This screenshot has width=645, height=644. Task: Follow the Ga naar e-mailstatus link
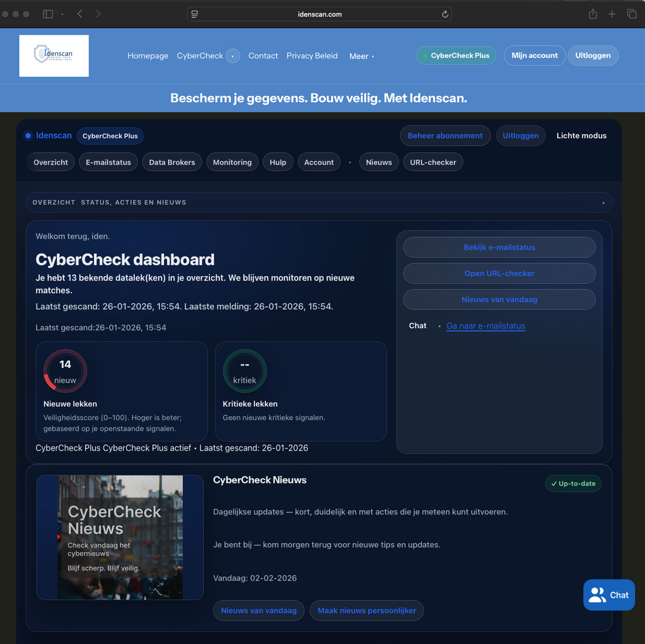pyautogui.click(x=486, y=326)
